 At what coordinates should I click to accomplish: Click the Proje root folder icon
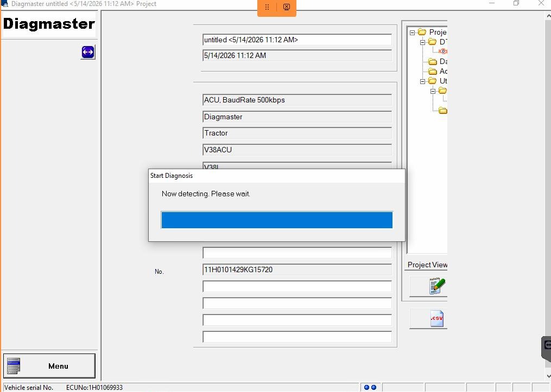(x=422, y=33)
